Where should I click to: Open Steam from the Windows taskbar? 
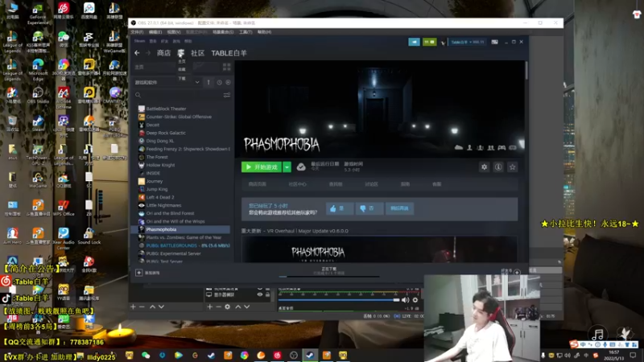(x=310, y=355)
